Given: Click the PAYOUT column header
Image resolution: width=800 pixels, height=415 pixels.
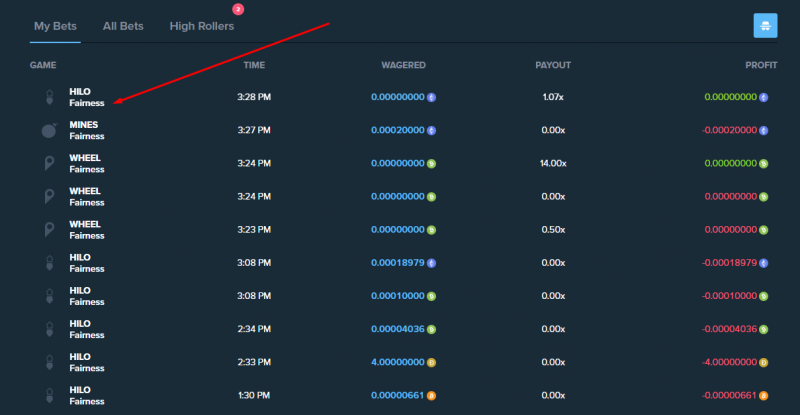Looking at the screenshot, I should pyautogui.click(x=553, y=65).
